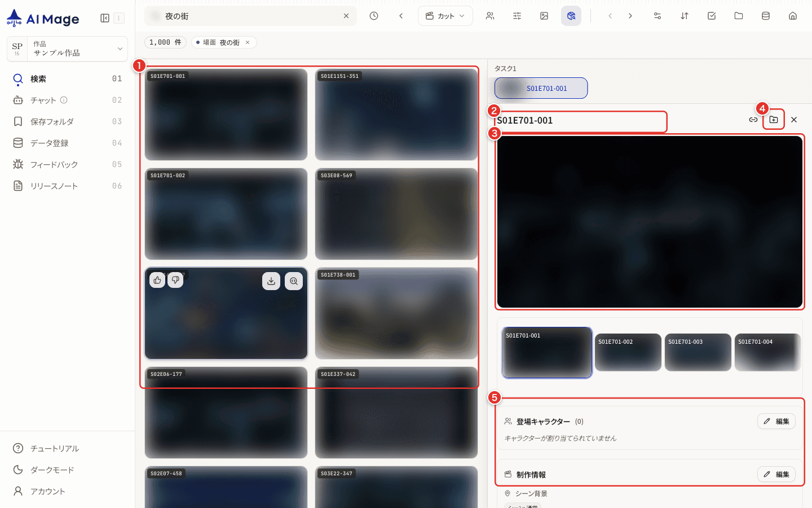Select the S01E701-001 task tab chip

541,88
